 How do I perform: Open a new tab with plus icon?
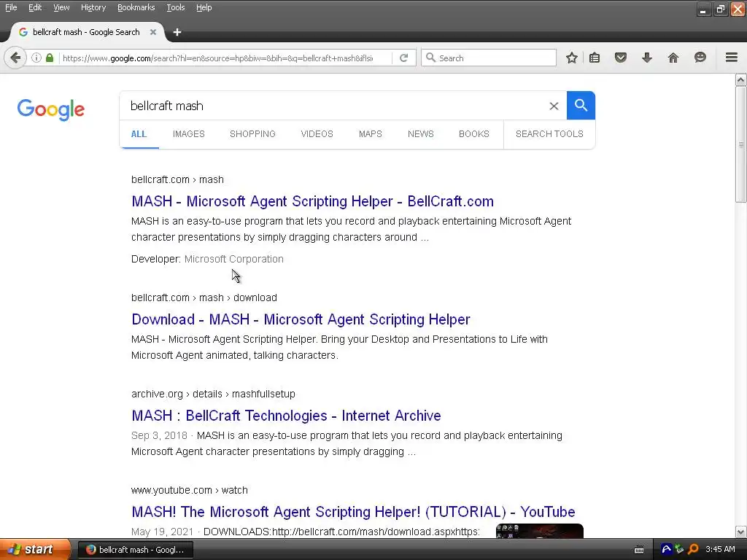pyautogui.click(x=177, y=32)
